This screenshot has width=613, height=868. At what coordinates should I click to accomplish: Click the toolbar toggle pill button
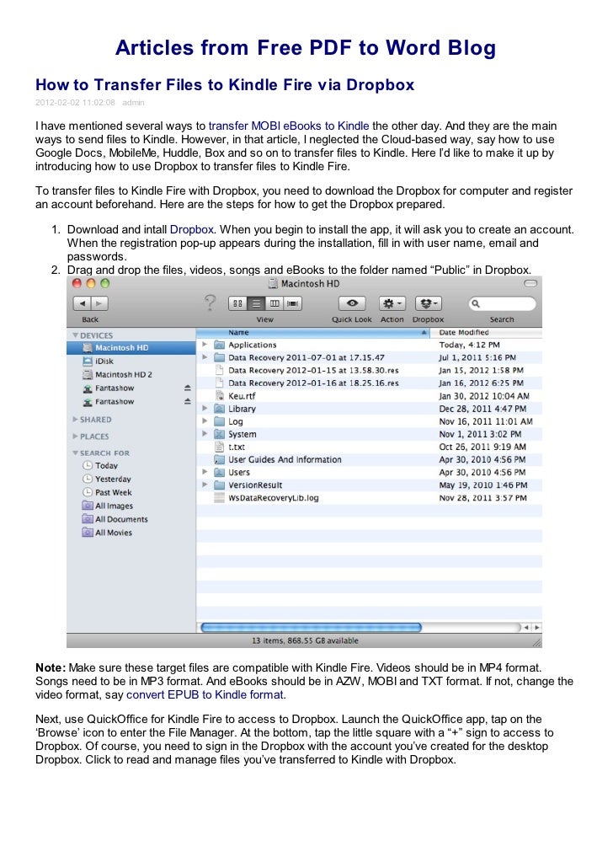pos(530,283)
